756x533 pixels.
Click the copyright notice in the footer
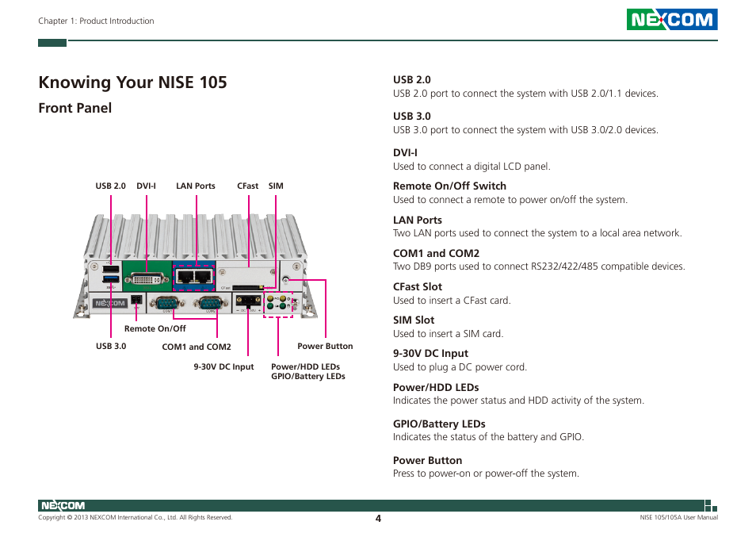click(x=135, y=518)
